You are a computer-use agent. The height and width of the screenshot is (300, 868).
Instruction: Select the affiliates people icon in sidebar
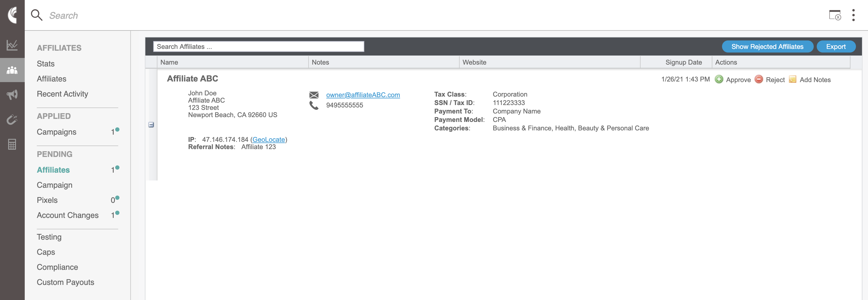click(12, 70)
